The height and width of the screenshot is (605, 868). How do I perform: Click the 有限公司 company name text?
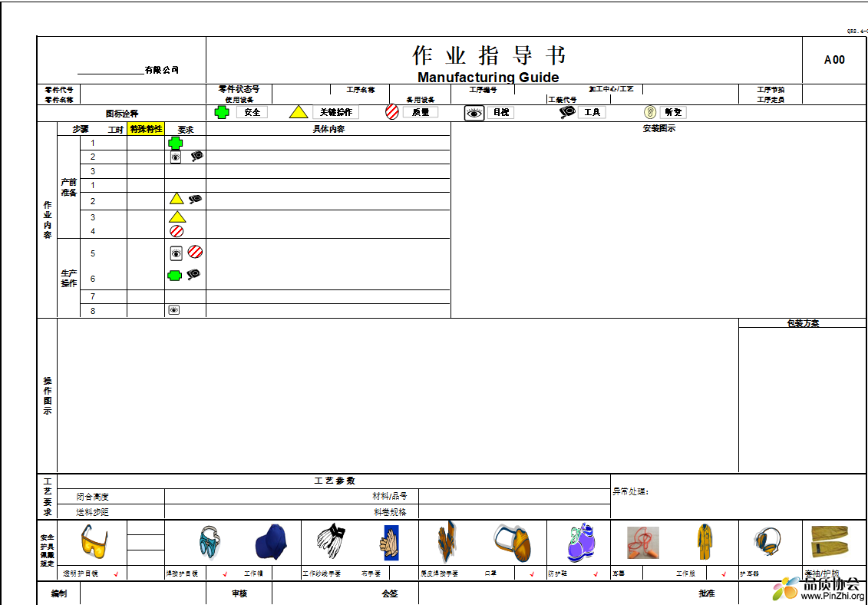[x=162, y=71]
